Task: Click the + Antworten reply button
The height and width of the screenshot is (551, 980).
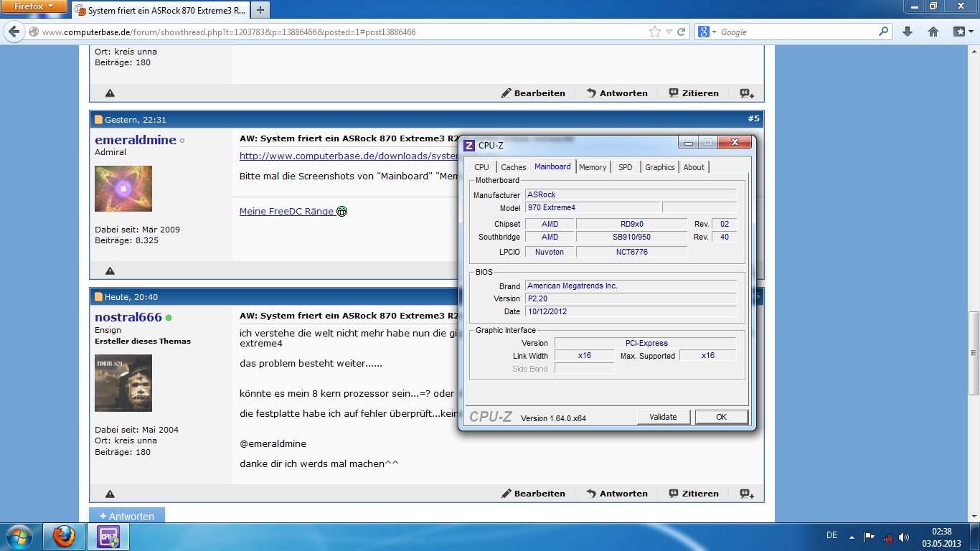Action: (127, 516)
